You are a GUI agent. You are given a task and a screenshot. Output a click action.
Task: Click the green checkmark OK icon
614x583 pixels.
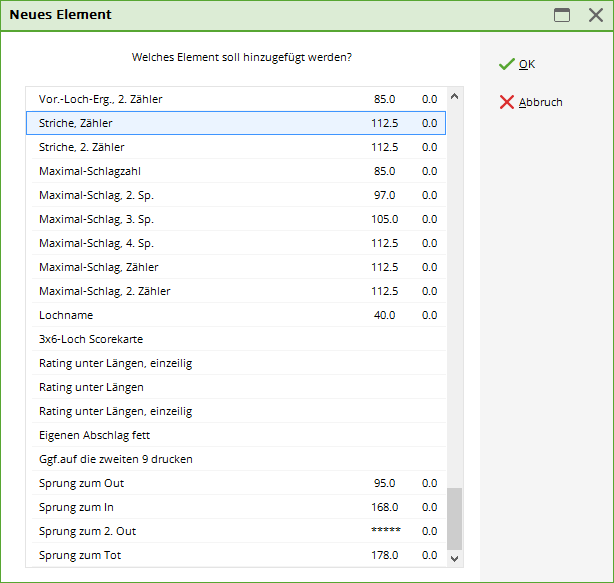click(x=506, y=64)
